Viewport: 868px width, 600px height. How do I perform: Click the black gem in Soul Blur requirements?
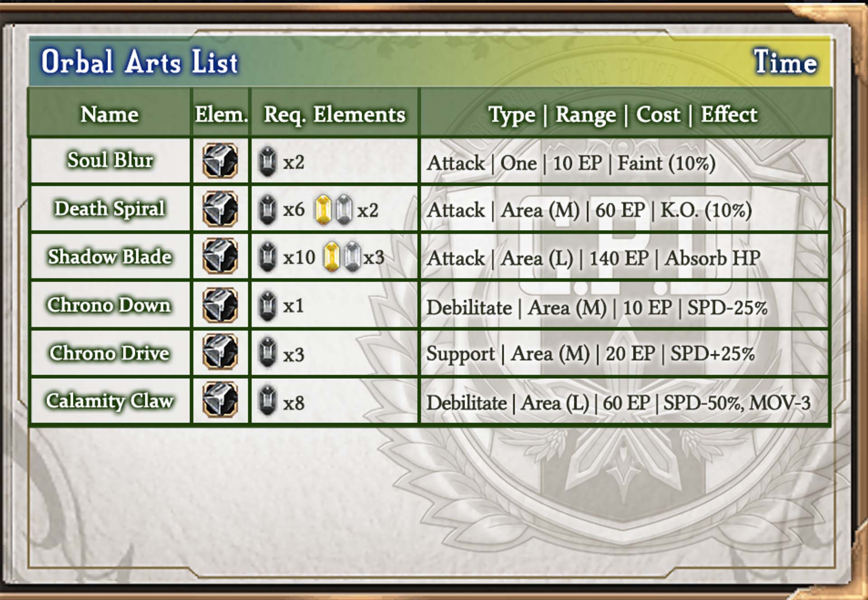point(267,161)
